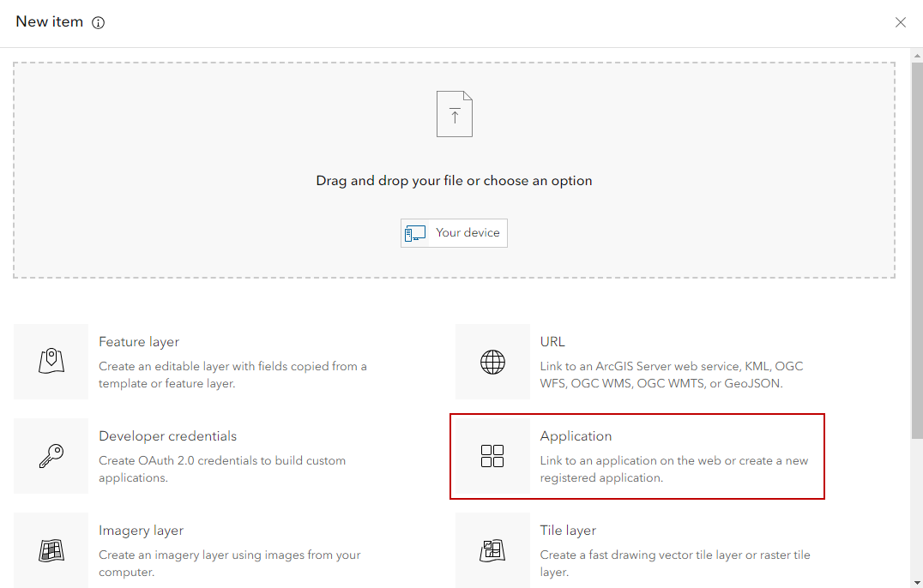Choose the Imagery layer title

[x=141, y=531]
